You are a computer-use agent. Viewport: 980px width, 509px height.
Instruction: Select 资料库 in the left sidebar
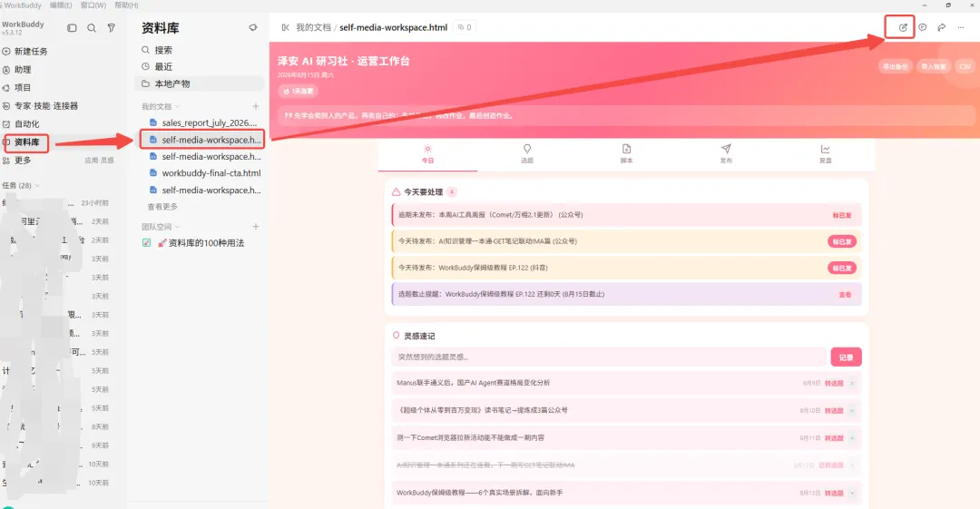25,142
